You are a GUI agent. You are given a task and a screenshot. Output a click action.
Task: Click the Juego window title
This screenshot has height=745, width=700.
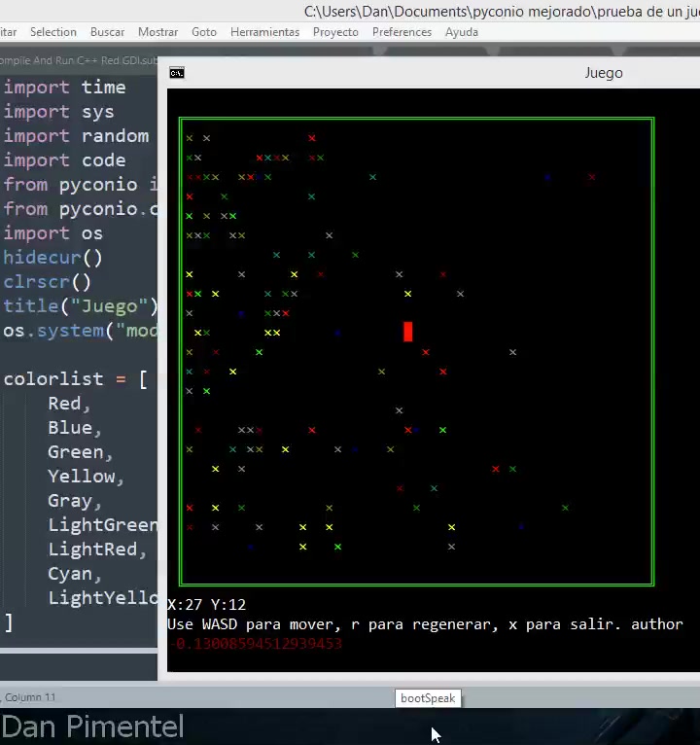604,73
